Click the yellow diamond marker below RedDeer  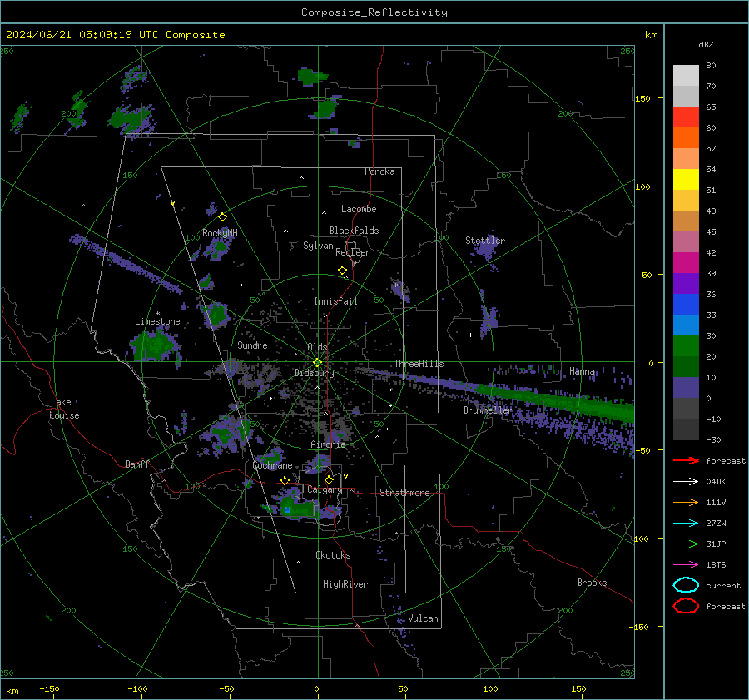(342, 271)
